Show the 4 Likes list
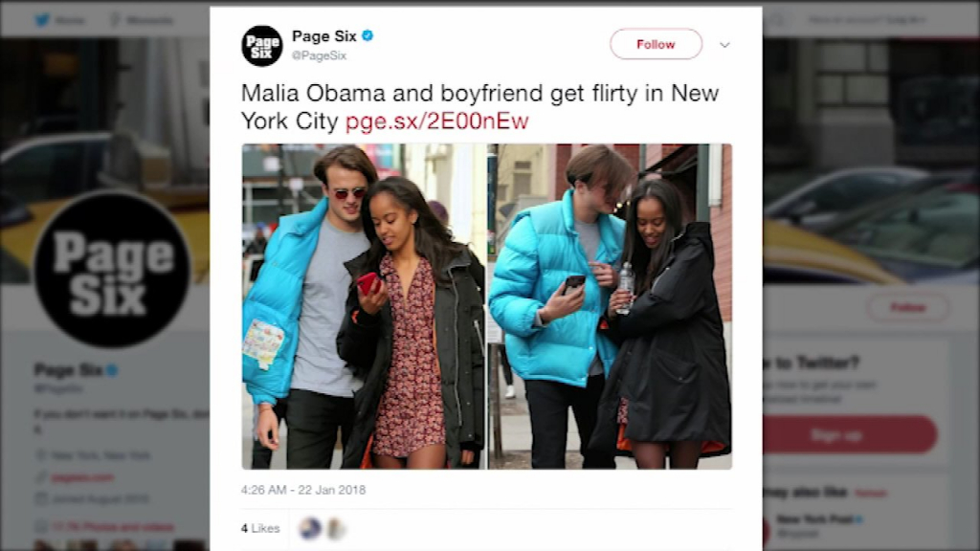 (x=260, y=528)
